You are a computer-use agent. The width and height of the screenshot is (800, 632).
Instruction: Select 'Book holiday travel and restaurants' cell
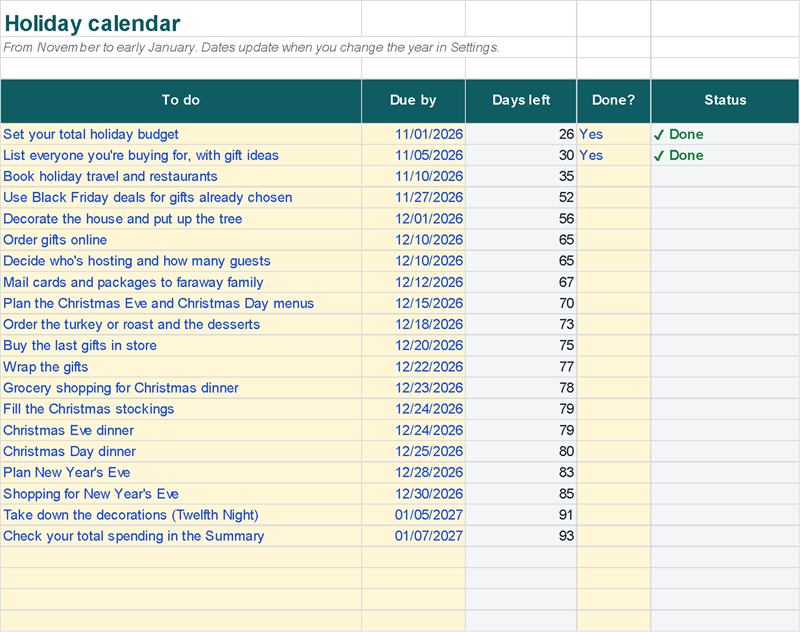click(x=181, y=176)
